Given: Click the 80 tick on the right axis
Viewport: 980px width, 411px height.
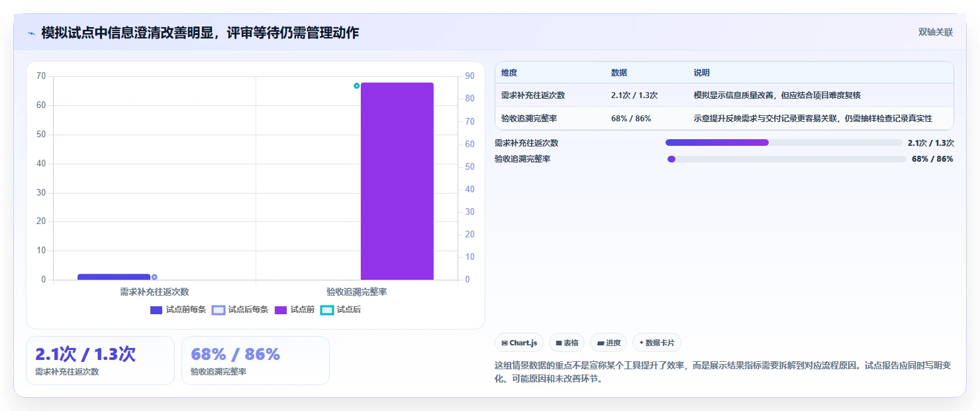Looking at the screenshot, I should pos(469,99).
